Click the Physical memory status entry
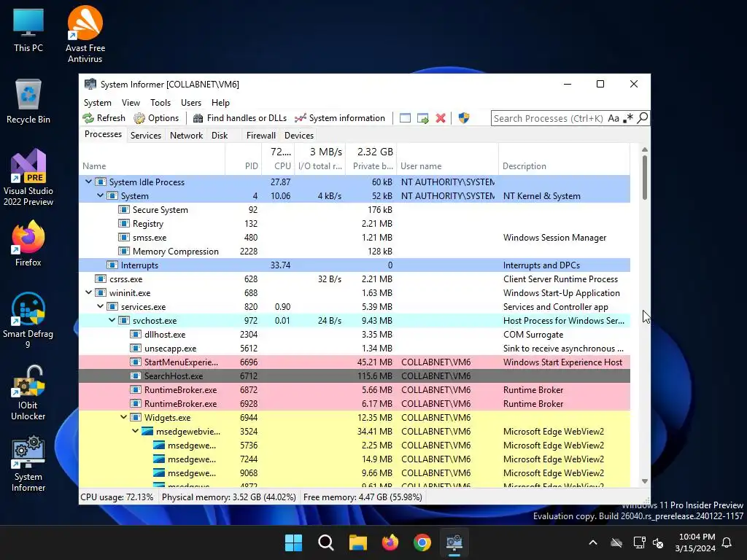This screenshot has height=560, width=747. point(228,497)
